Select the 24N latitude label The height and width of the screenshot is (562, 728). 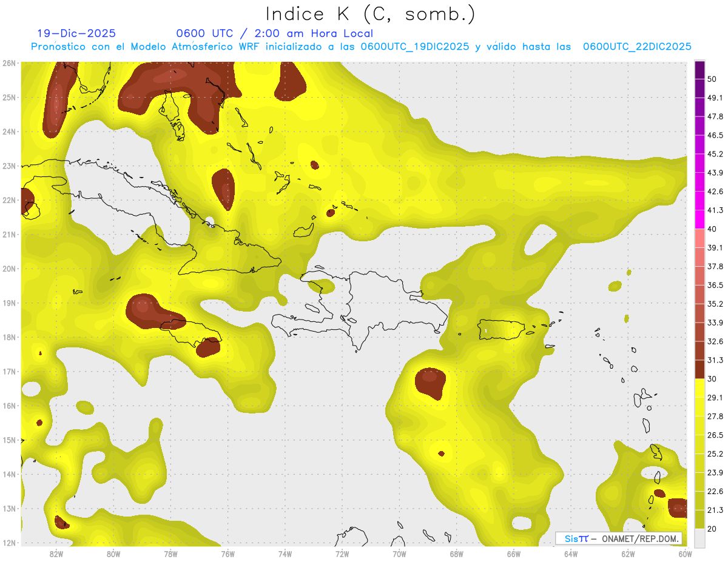coord(8,132)
